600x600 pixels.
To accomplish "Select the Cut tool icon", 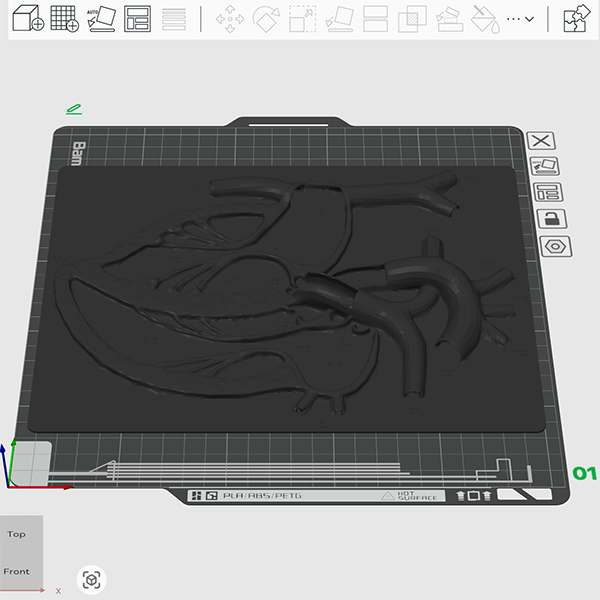I will pyautogui.click(x=375, y=19).
